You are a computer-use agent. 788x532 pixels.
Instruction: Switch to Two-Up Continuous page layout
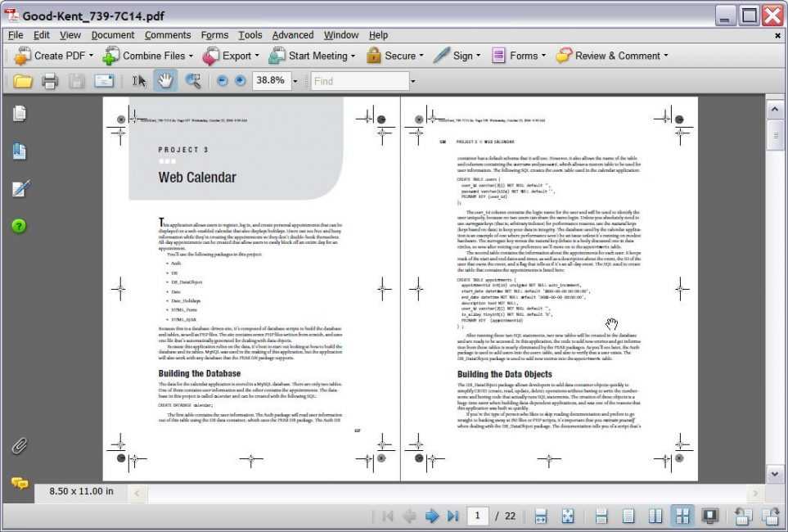pyautogui.click(x=682, y=516)
